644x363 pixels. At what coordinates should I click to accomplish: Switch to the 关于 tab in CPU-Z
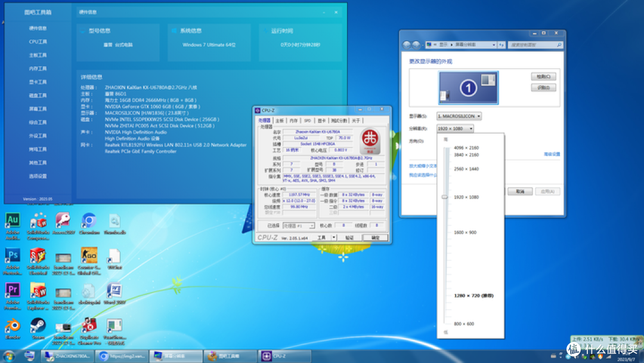point(355,121)
